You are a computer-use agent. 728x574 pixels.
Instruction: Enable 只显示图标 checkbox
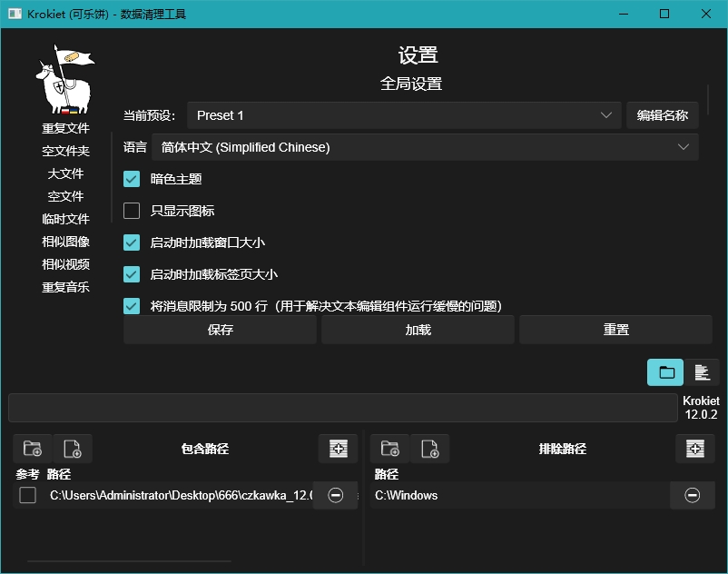point(132,211)
